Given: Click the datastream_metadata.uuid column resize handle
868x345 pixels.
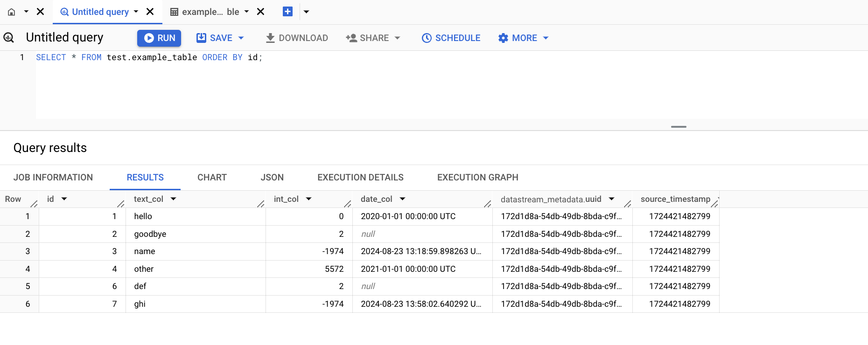Looking at the screenshot, I should pyautogui.click(x=628, y=204).
